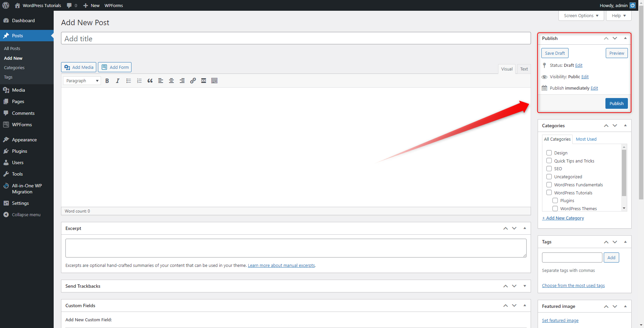Viewport: 644px width, 328px height.
Task: Align text center
Action: click(171, 81)
